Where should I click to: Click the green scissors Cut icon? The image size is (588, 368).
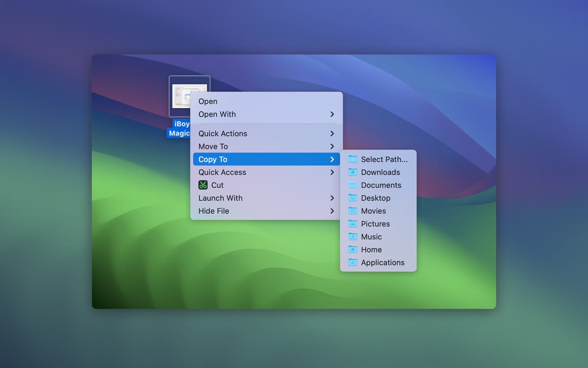[203, 185]
